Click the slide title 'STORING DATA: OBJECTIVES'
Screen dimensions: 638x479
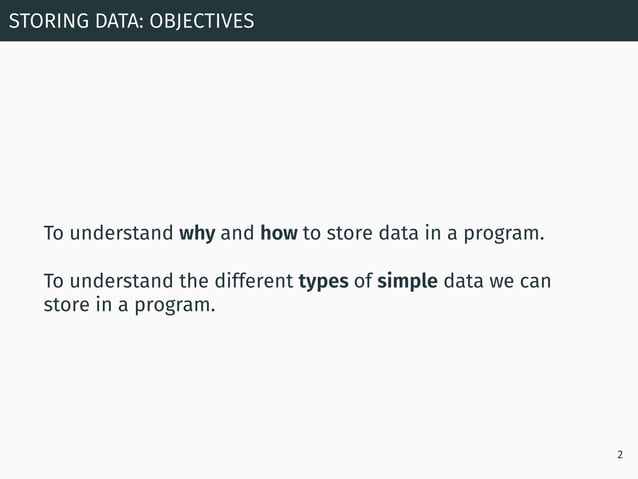click(x=130, y=20)
